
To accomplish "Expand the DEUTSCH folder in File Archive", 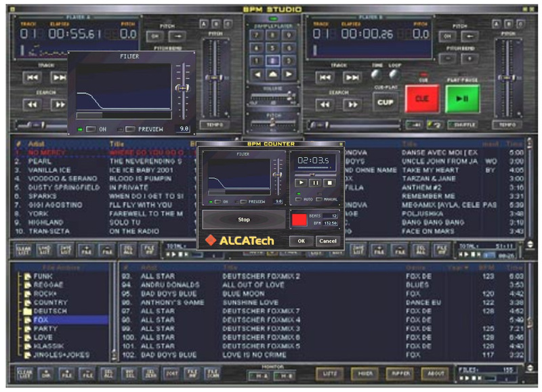I will pyautogui.click(x=50, y=311).
